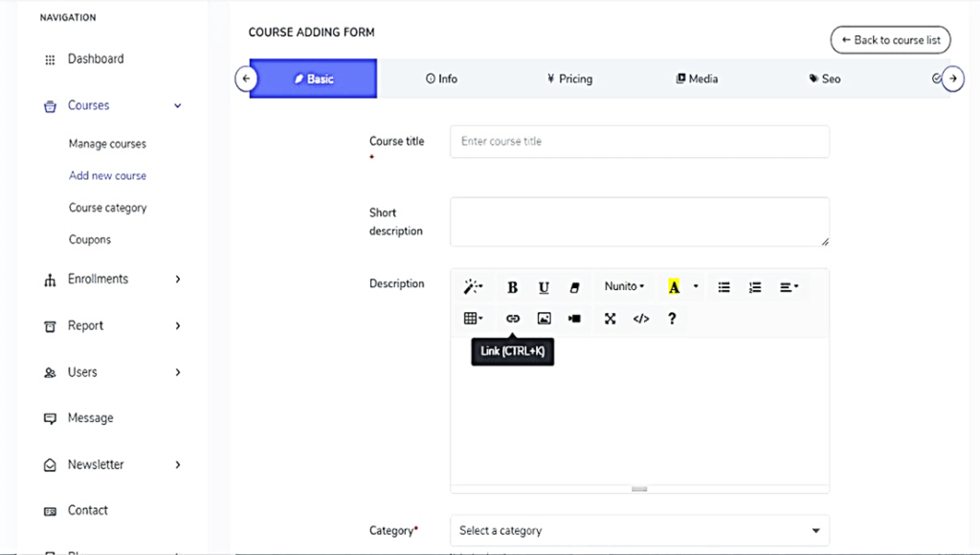Open the Nunito font family dropdown
Image resolution: width=980 pixels, height=555 pixels.
(624, 286)
